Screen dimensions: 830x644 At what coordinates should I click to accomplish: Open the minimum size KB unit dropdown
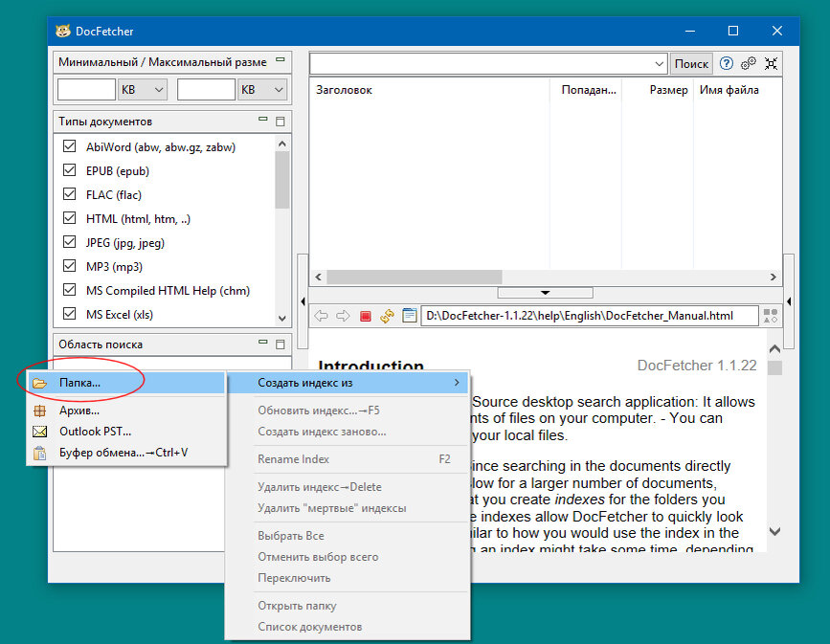pyautogui.click(x=143, y=89)
